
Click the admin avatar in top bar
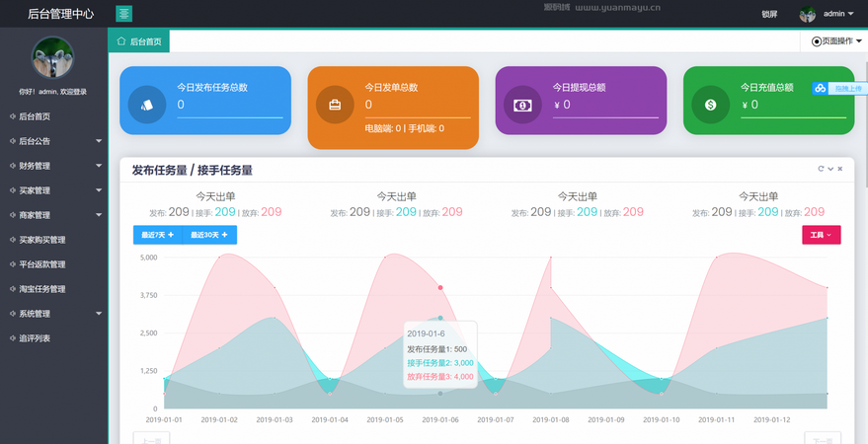point(807,15)
